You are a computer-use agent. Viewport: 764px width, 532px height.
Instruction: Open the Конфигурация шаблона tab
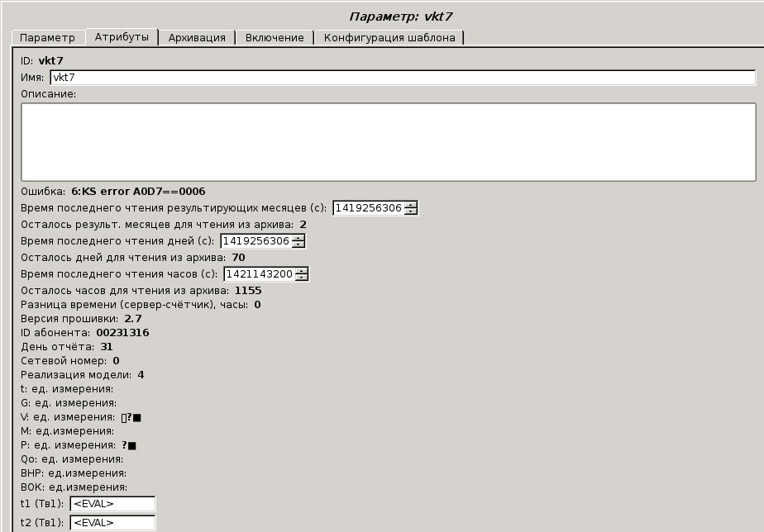click(x=389, y=38)
